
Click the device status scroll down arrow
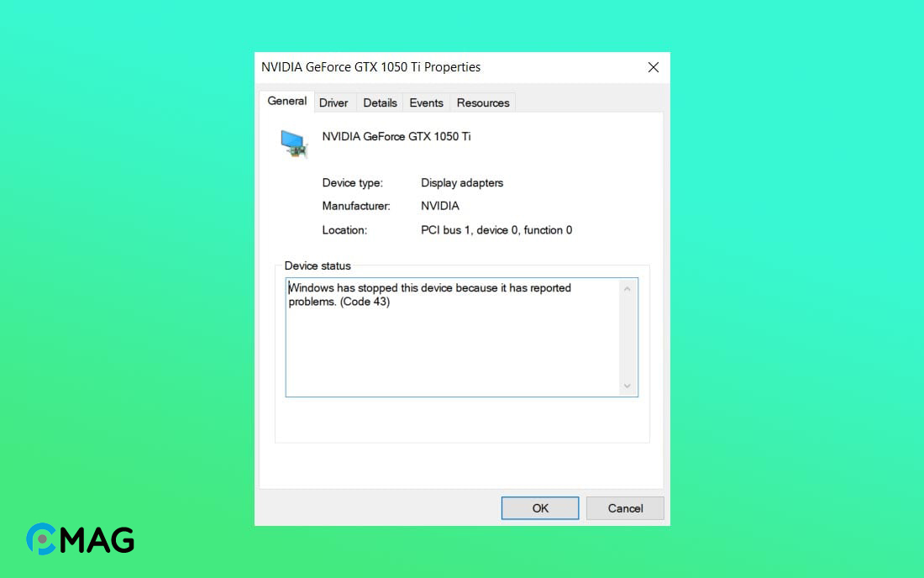point(627,386)
